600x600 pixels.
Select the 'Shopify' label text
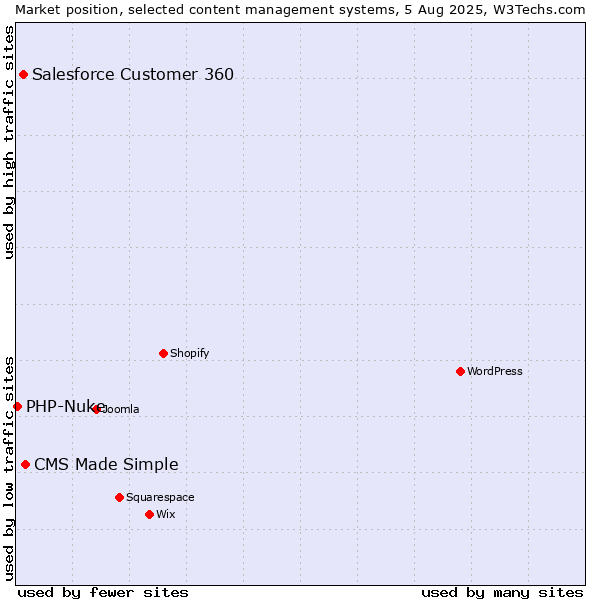click(189, 353)
